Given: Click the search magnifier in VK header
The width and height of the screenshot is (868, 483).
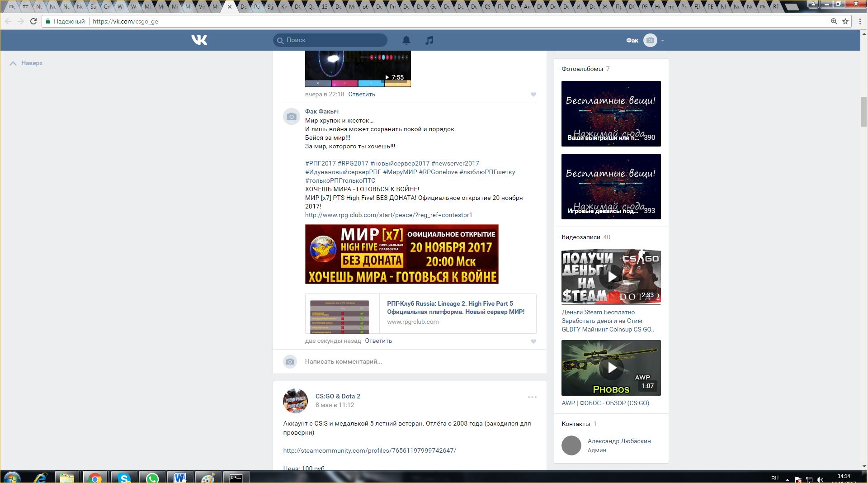Looking at the screenshot, I should (x=280, y=40).
